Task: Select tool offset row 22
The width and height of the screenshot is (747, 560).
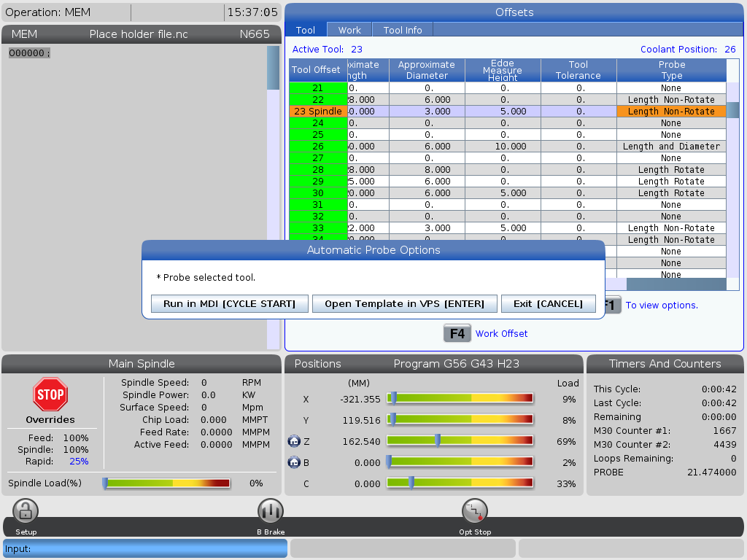Action: [x=508, y=99]
